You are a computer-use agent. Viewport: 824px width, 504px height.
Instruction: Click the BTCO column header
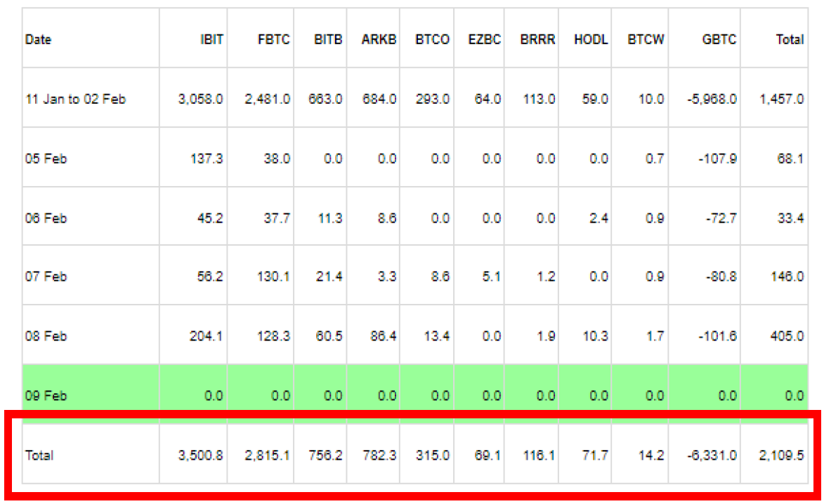point(433,39)
